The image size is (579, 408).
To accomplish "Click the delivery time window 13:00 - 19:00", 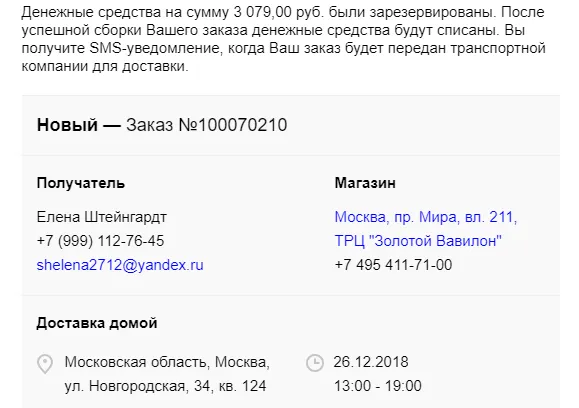I will 378,386.
